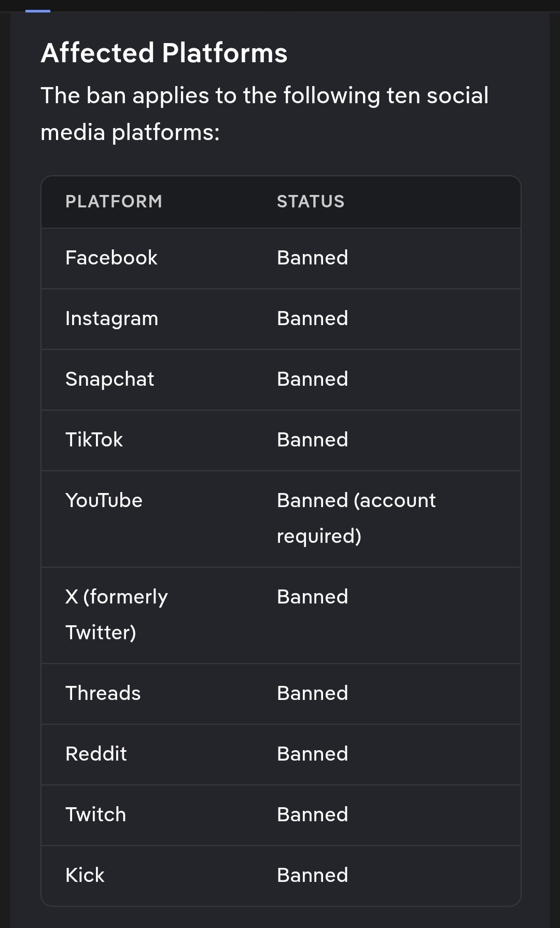The width and height of the screenshot is (560, 928).
Task: Click the TikTok platform cell
Action: pyautogui.click(x=94, y=440)
